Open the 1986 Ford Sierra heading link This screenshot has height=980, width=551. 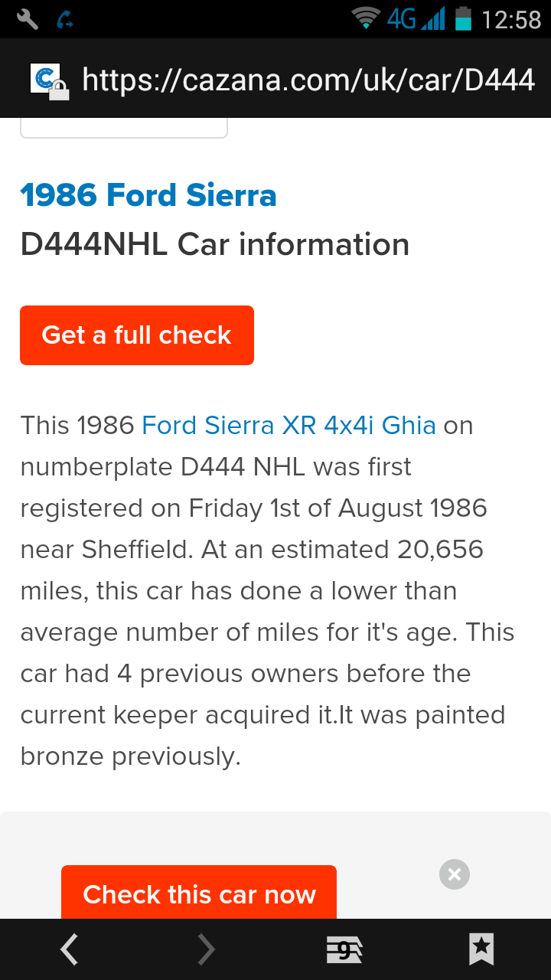148,195
